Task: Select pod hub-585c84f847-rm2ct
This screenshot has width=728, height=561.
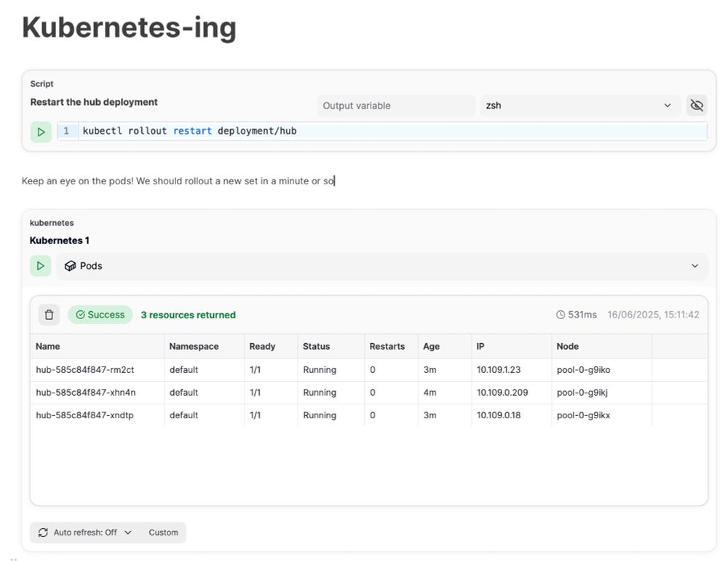Action: pyautogui.click(x=85, y=370)
